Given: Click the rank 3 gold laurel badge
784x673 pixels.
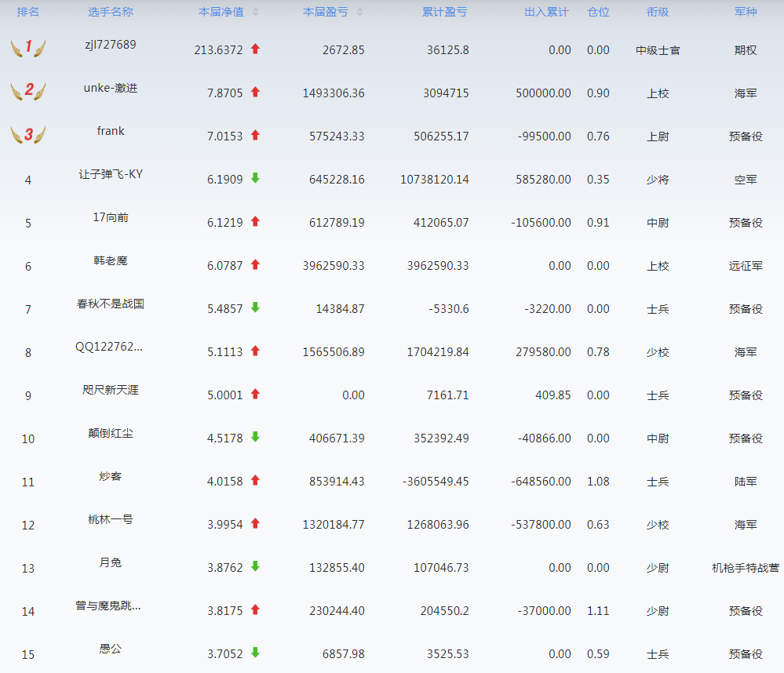Looking at the screenshot, I should [x=28, y=134].
